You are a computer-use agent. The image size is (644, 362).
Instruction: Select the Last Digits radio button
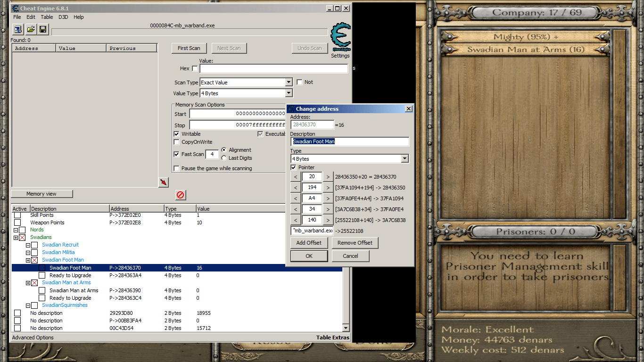224,158
